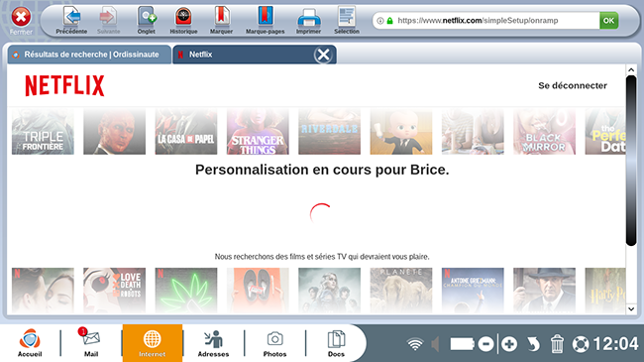The image size is (644, 362).
Task: Select the Boss Baby poster
Action: [401, 132]
